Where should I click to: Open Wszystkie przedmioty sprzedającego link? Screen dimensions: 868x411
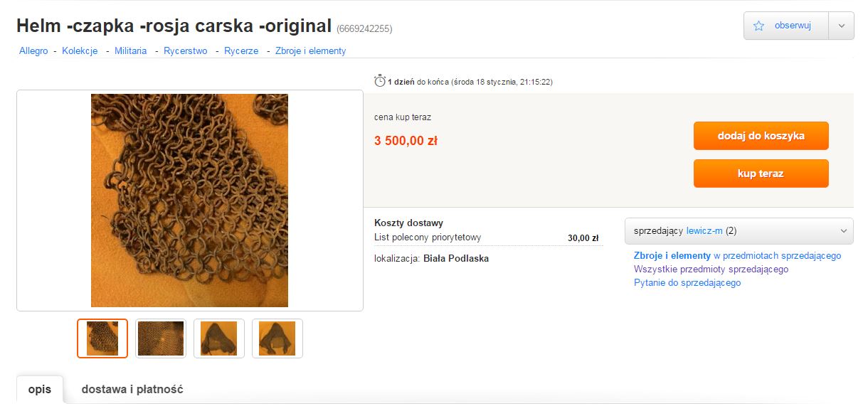coord(711,269)
